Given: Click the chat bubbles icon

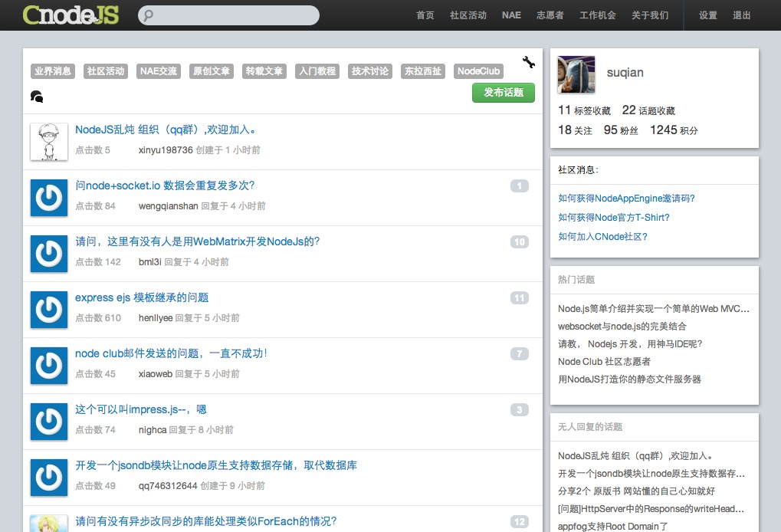Looking at the screenshot, I should 37,97.
